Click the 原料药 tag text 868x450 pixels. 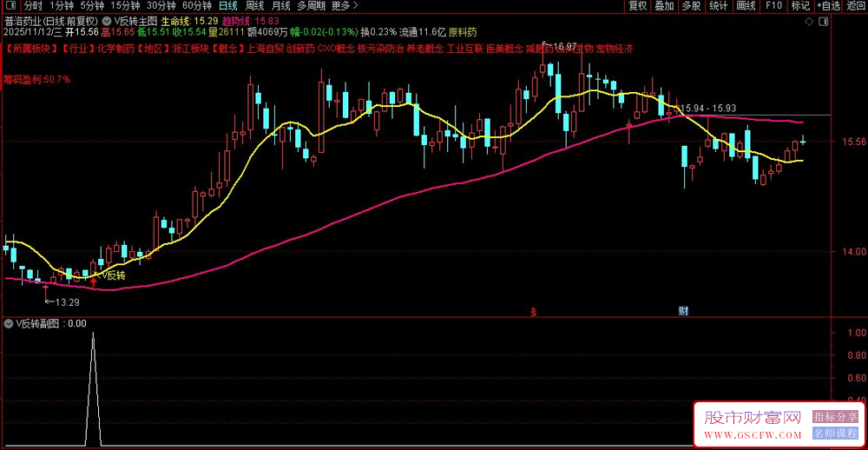pos(463,32)
